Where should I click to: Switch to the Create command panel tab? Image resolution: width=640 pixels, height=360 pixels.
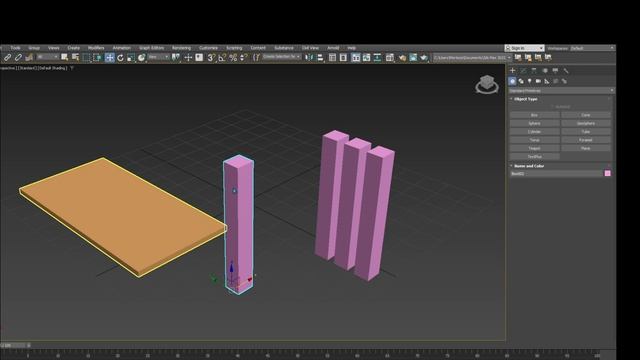(513, 71)
